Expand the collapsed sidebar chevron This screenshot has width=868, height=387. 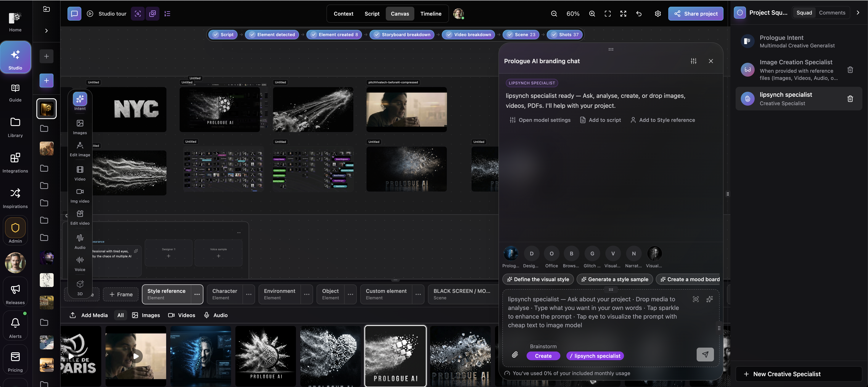point(47,31)
